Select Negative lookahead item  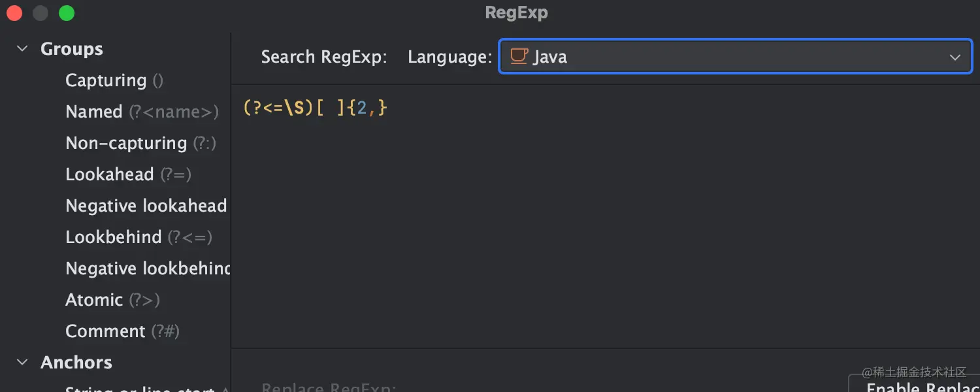(x=146, y=206)
